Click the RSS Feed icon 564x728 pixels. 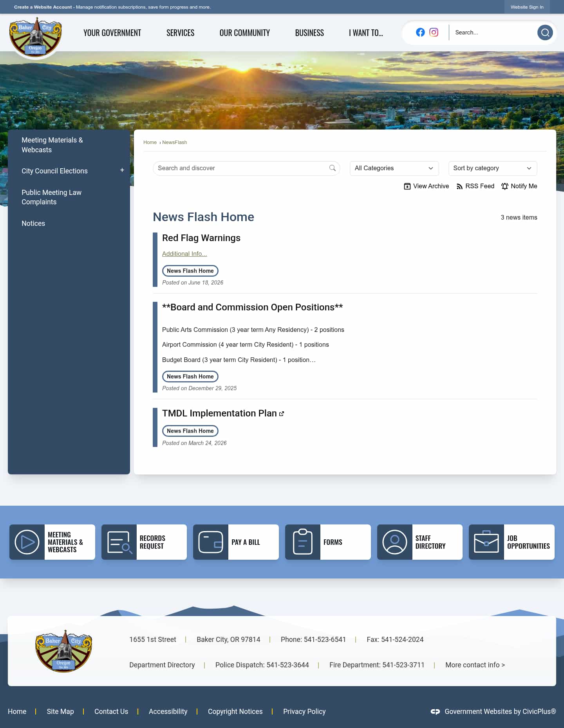click(459, 186)
